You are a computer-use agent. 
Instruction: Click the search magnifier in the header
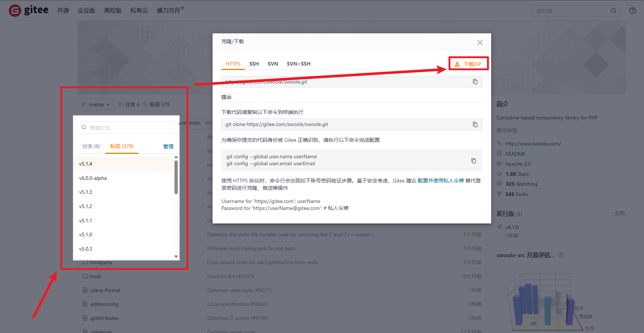click(614, 11)
